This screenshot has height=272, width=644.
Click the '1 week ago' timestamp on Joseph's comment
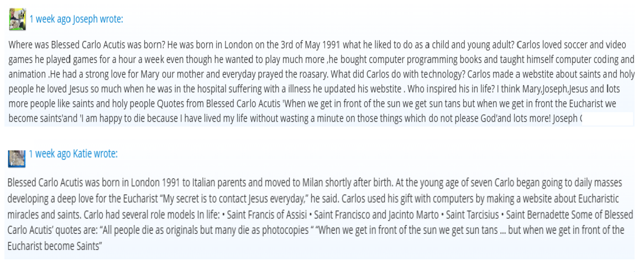[x=50, y=19]
